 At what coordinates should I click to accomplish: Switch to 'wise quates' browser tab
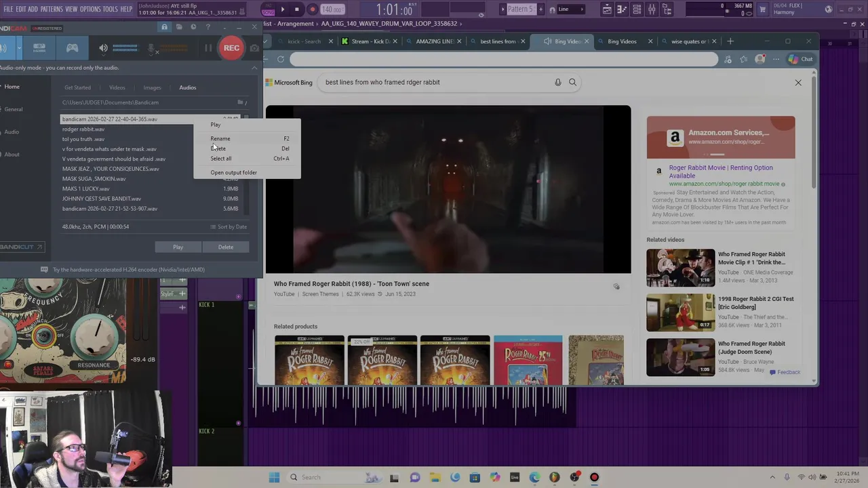688,41
